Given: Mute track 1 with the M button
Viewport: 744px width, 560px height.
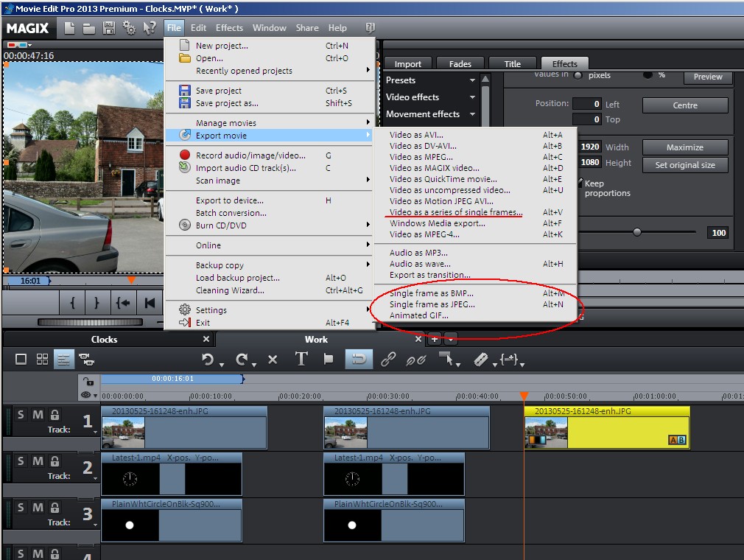Looking at the screenshot, I should [x=38, y=415].
